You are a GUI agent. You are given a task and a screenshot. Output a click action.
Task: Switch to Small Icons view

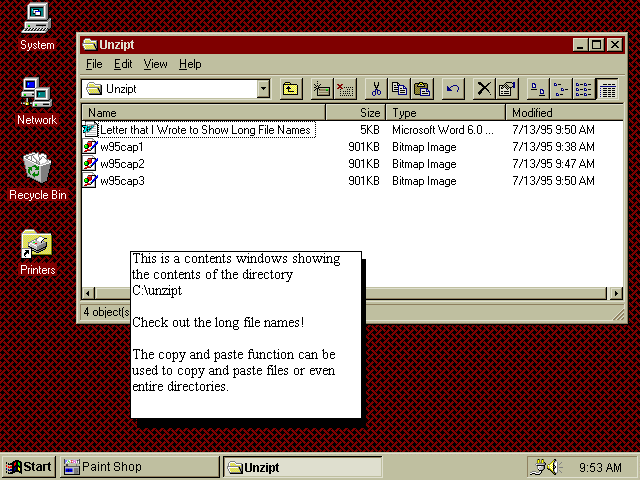(x=561, y=89)
